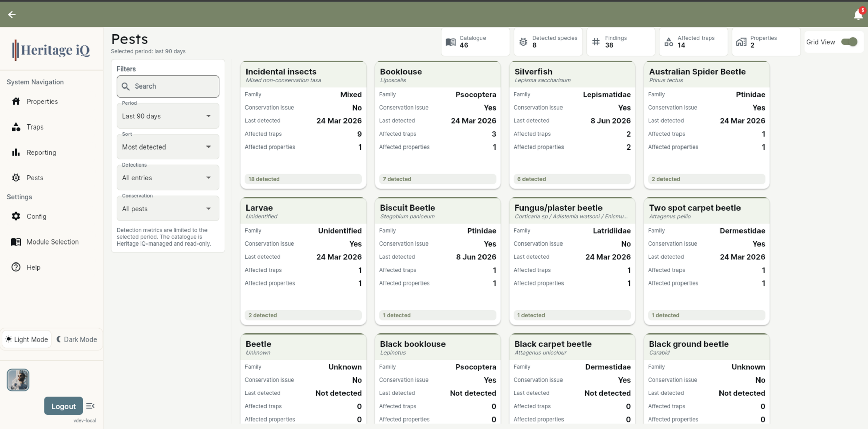Click the Affected traps shapes icon
Image resolution: width=868 pixels, height=429 pixels.
point(669,42)
